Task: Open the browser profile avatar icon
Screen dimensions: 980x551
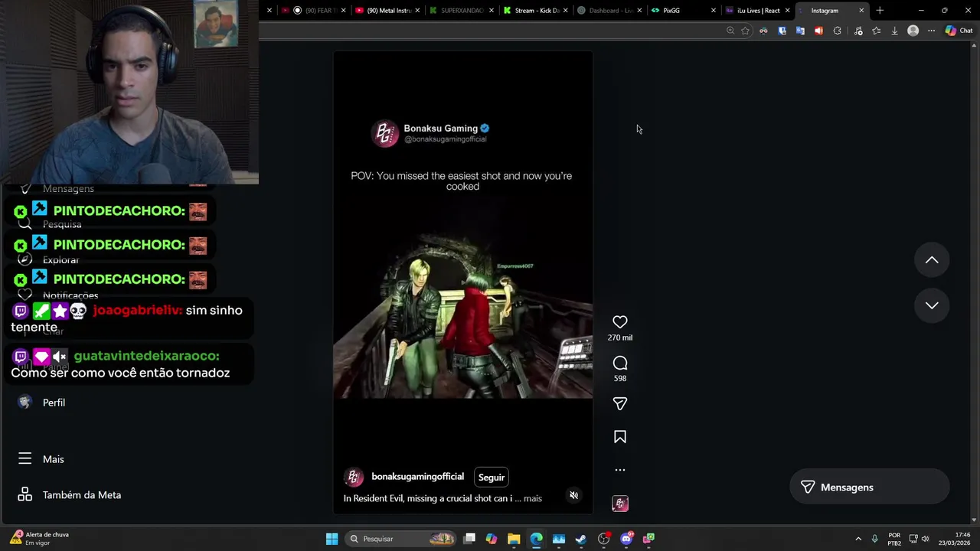Action: [913, 31]
